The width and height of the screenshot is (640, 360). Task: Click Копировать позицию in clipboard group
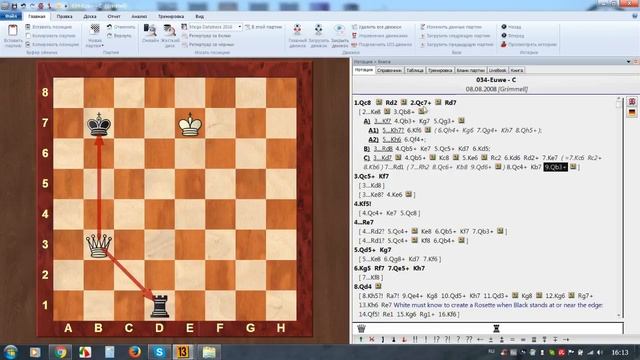[52, 44]
